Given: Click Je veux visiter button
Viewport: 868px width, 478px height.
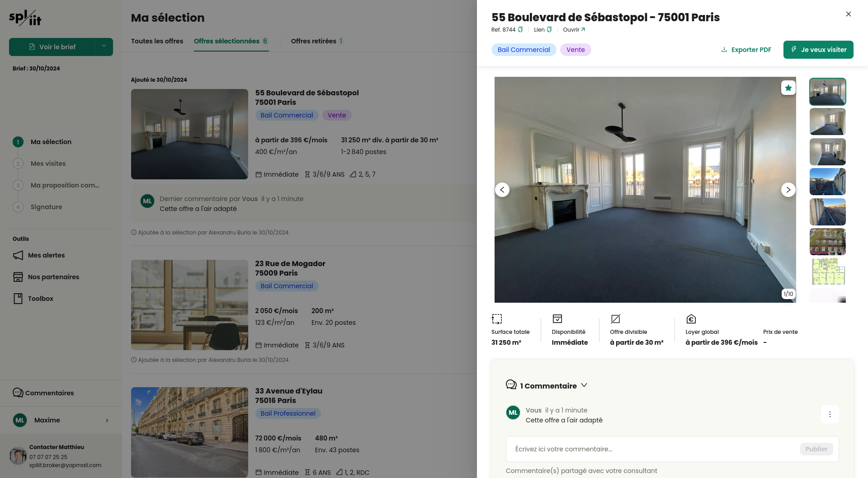Looking at the screenshot, I should (x=818, y=50).
